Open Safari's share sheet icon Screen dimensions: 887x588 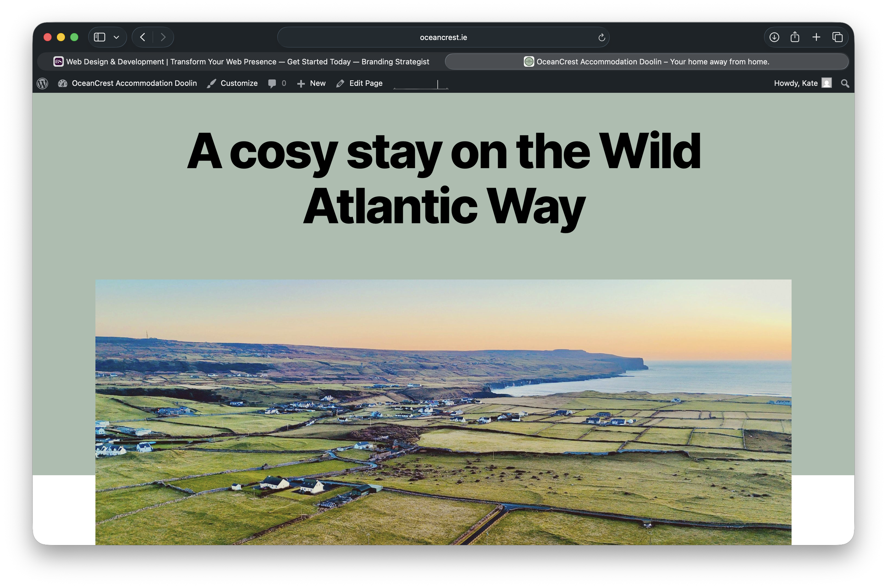point(794,37)
